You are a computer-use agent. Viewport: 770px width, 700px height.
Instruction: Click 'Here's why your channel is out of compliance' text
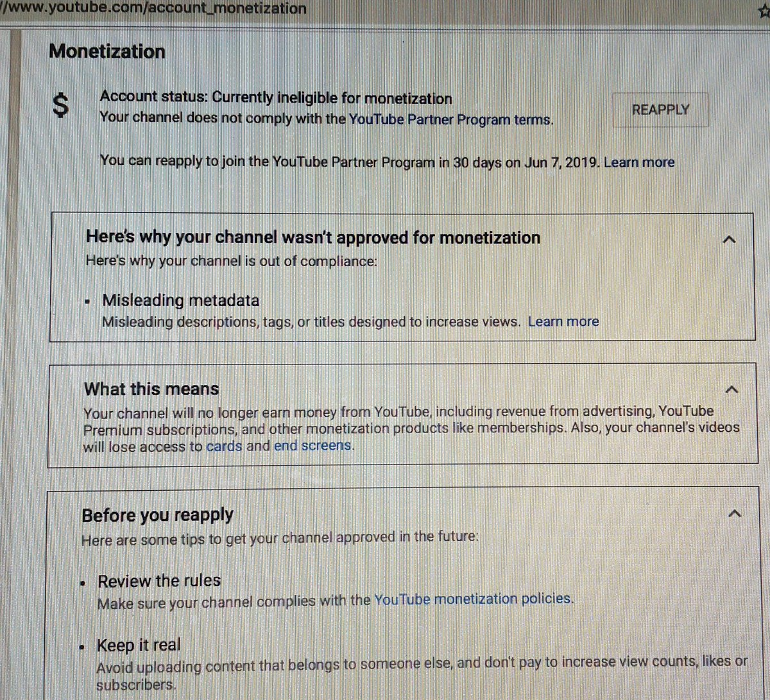pyautogui.click(x=231, y=261)
